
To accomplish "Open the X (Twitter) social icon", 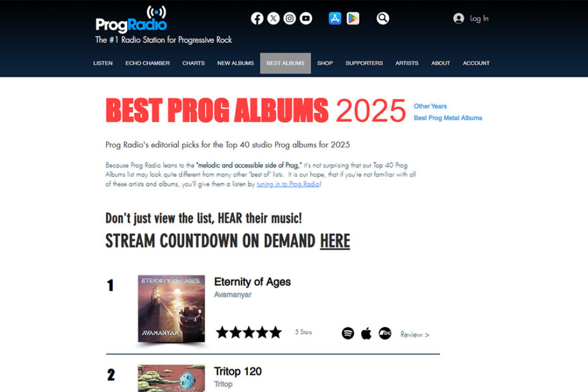I will [273, 18].
